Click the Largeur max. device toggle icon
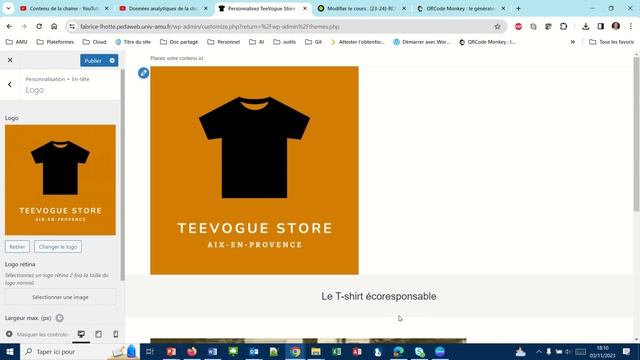The width and height of the screenshot is (640, 360). (60, 318)
